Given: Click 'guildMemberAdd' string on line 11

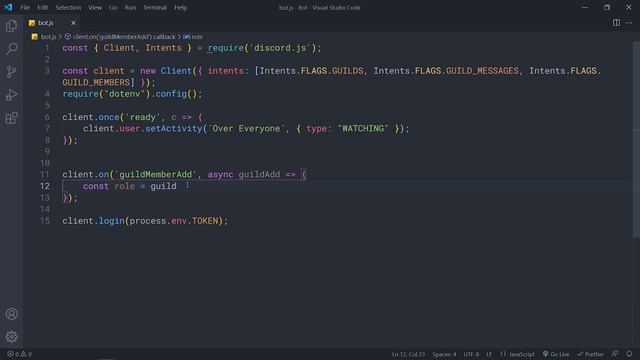Looking at the screenshot, I should click(156, 175).
